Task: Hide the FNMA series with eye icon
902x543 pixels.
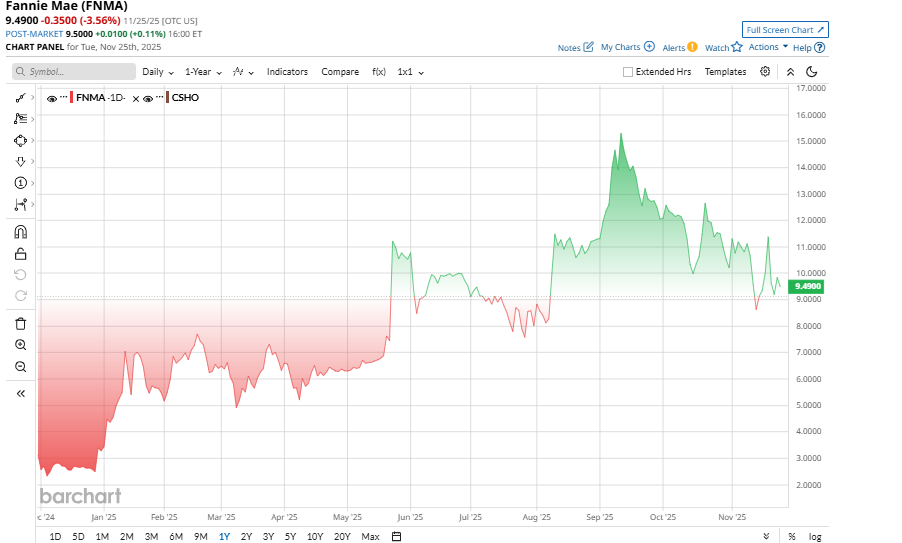Action: [52, 98]
